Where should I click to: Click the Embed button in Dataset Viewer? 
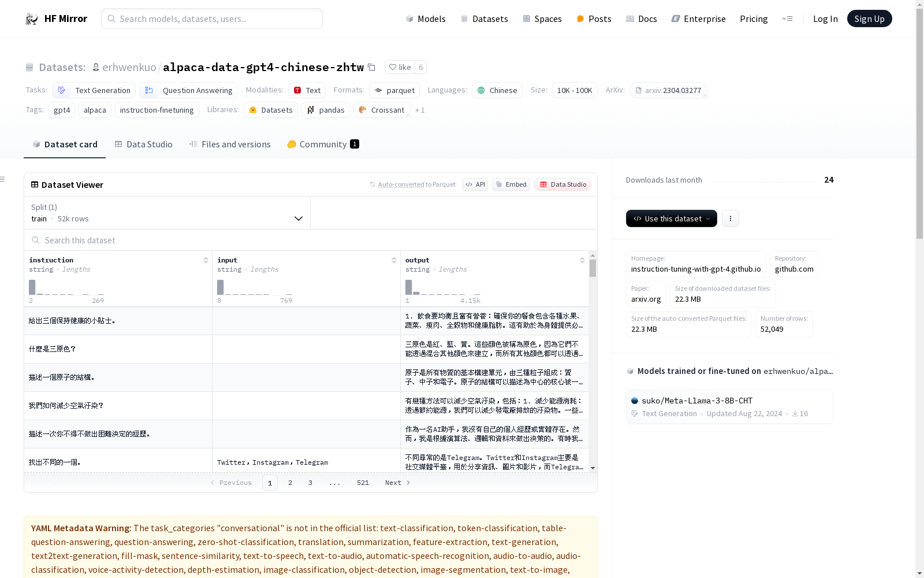(511, 184)
